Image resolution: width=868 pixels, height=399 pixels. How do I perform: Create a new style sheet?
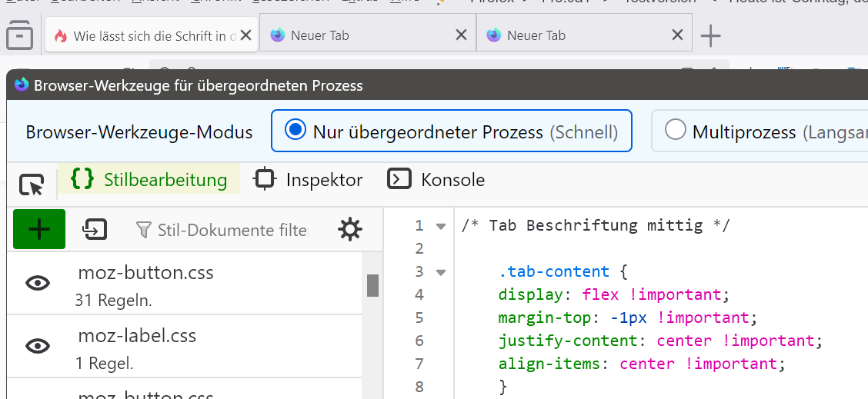39,229
